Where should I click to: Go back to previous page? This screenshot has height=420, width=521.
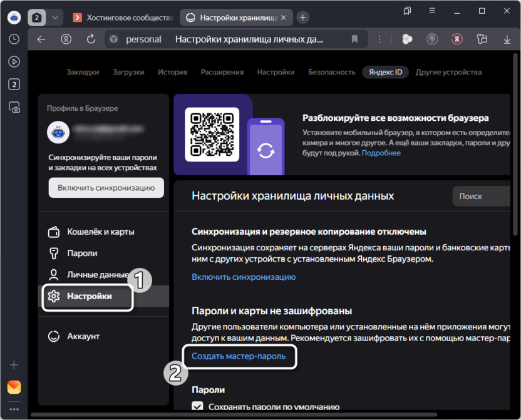(41, 39)
